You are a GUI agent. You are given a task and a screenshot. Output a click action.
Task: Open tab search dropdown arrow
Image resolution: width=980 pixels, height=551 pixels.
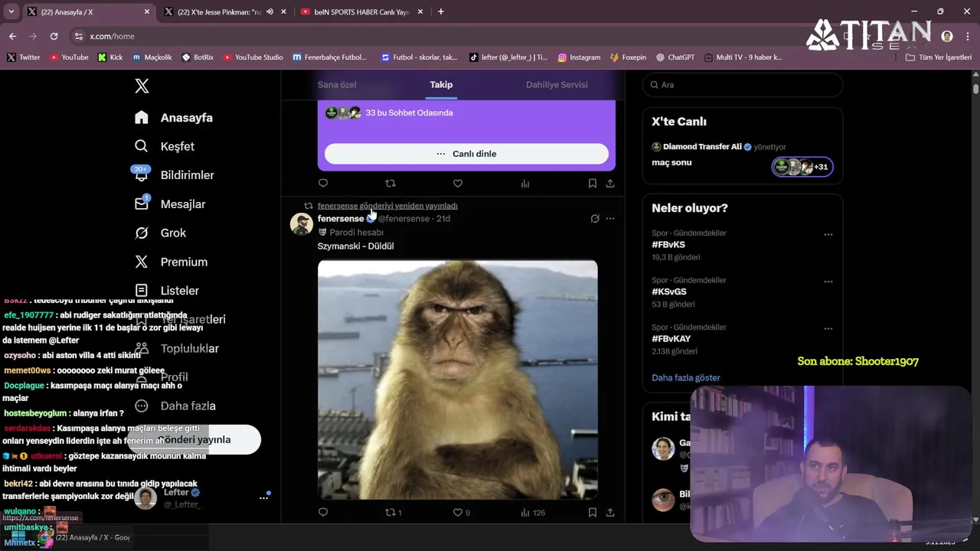(x=11, y=11)
